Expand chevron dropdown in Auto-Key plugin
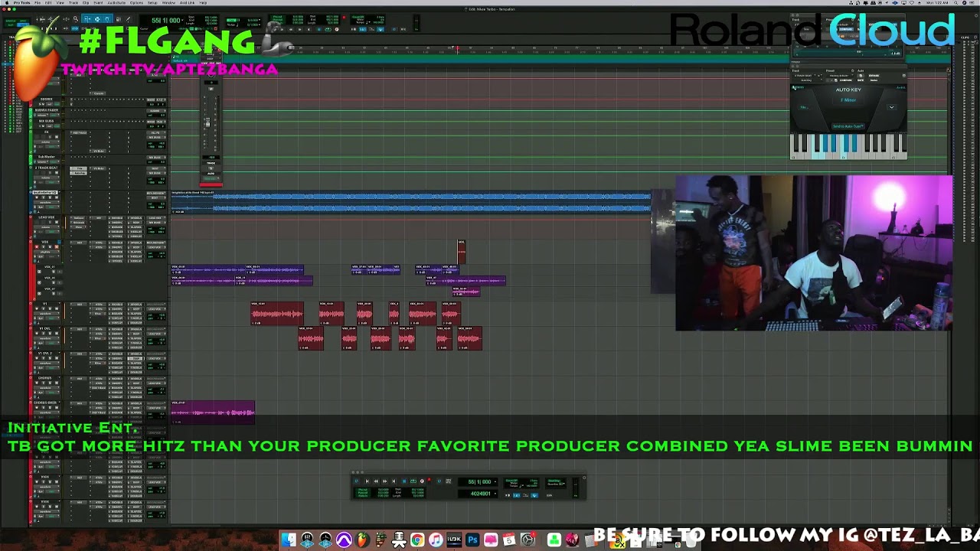Image resolution: width=980 pixels, height=551 pixels. point(891,107)
